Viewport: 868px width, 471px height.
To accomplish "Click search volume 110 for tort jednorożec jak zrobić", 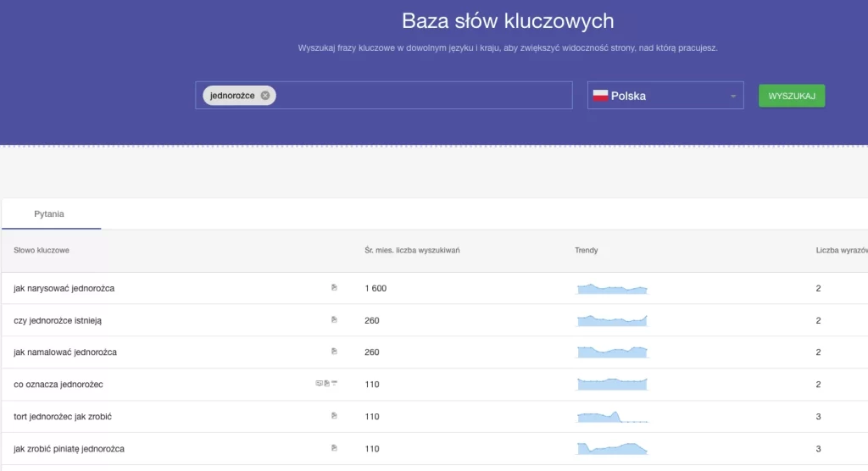I will pyautogui.click(x=372, y=416).
